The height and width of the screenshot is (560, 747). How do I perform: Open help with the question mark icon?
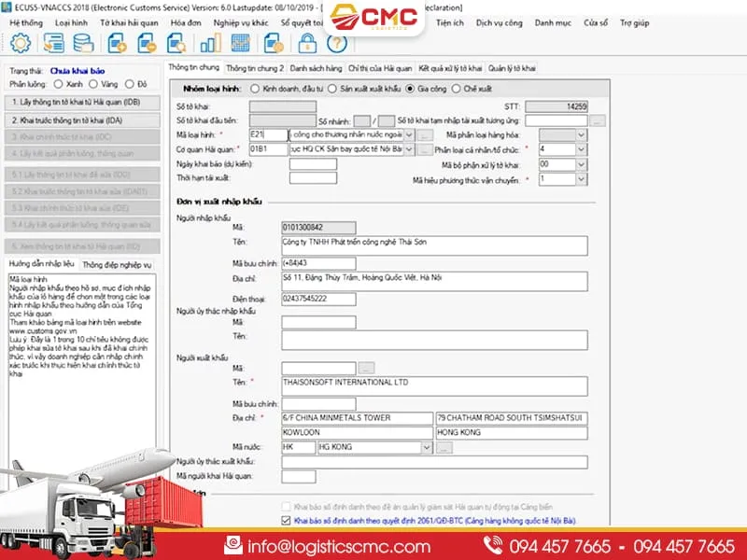pos(335,44)
